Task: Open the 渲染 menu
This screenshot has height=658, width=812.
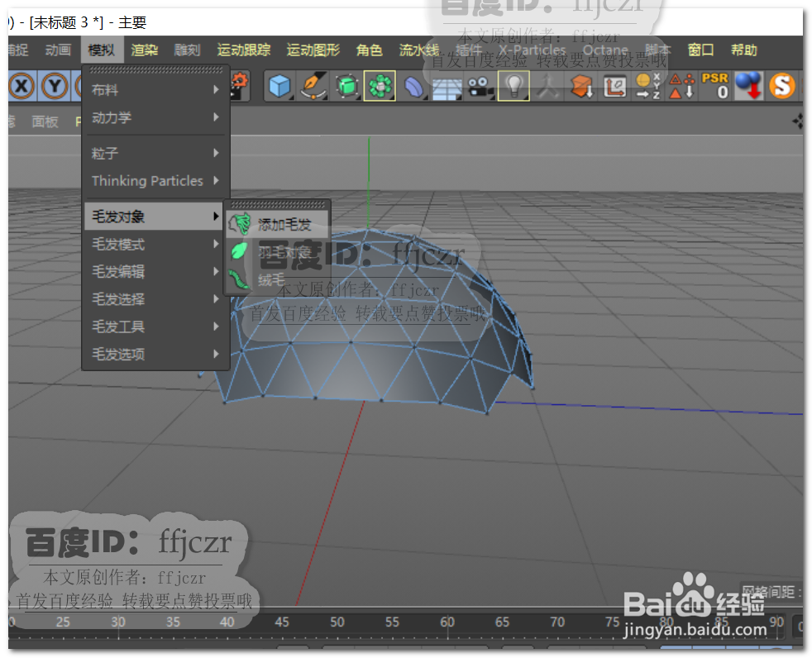Action: pos(144,50)
